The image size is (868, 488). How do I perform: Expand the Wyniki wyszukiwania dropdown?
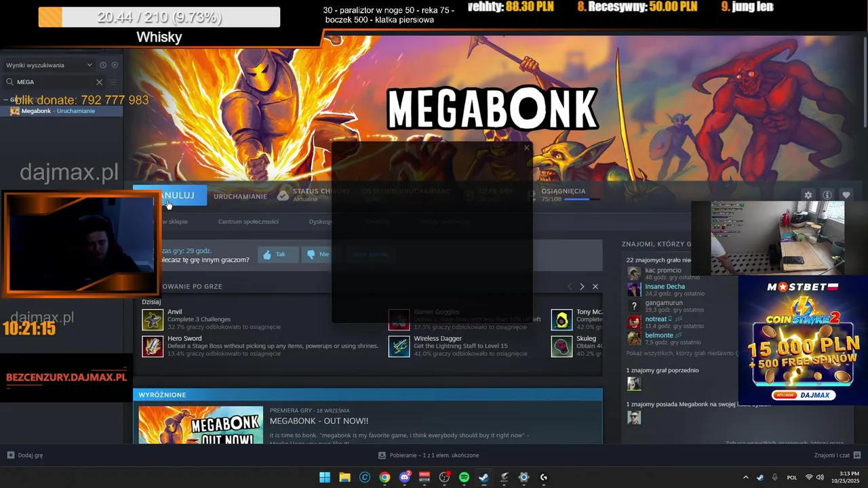[49, 65]
